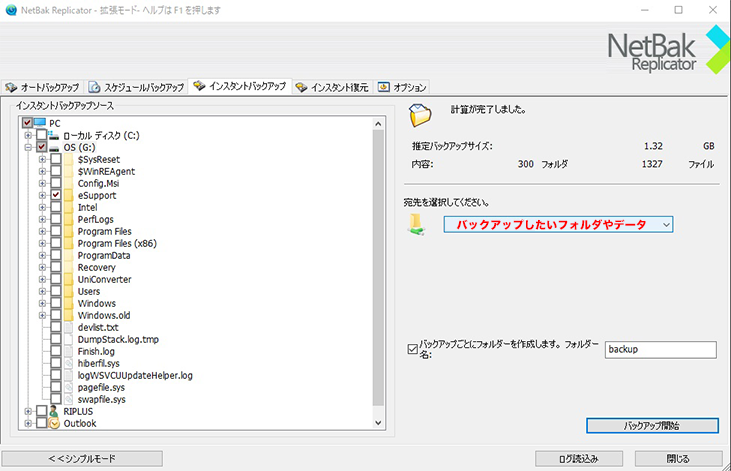Screen dimensions: 731x471
Task: Click the eSupport folder icon
Action: [x=69, y=195]
